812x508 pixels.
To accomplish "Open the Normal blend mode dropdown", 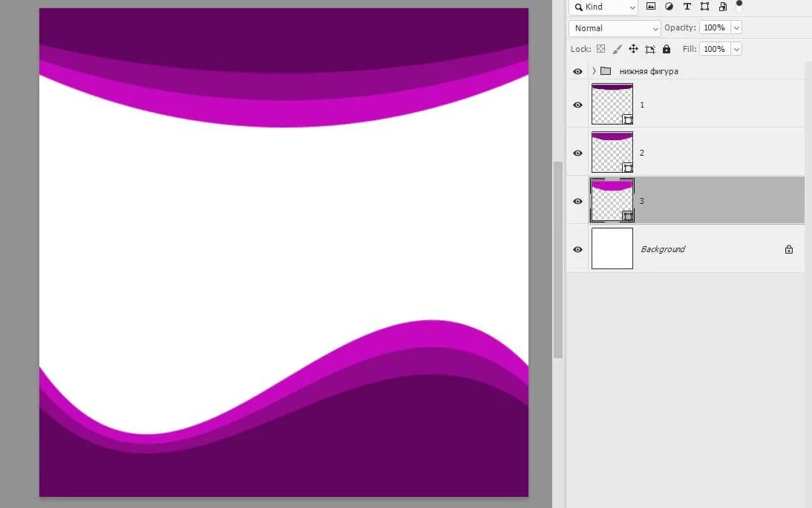I will (x=615, y=28).
